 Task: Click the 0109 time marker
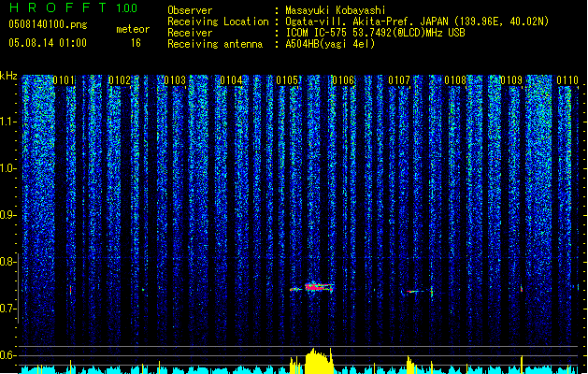tap(511, 80)
